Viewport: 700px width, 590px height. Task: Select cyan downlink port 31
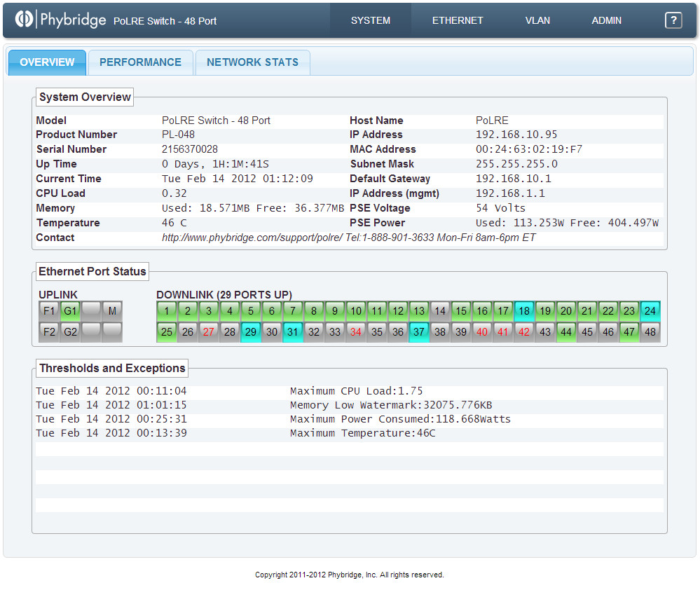[x=293, y=332]
